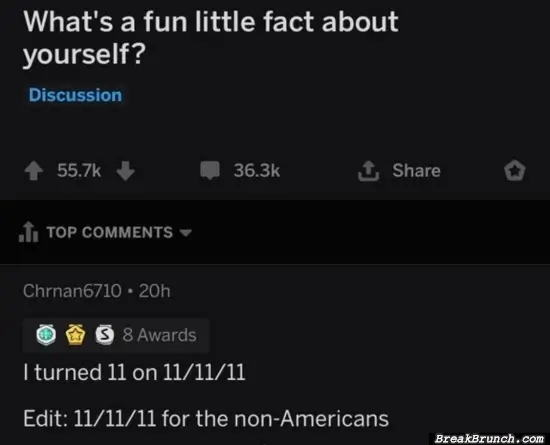Tap the 36.3k comment count
Image resolution: width=550 pixels, height=445 pixels.
[x=257, y=170]
